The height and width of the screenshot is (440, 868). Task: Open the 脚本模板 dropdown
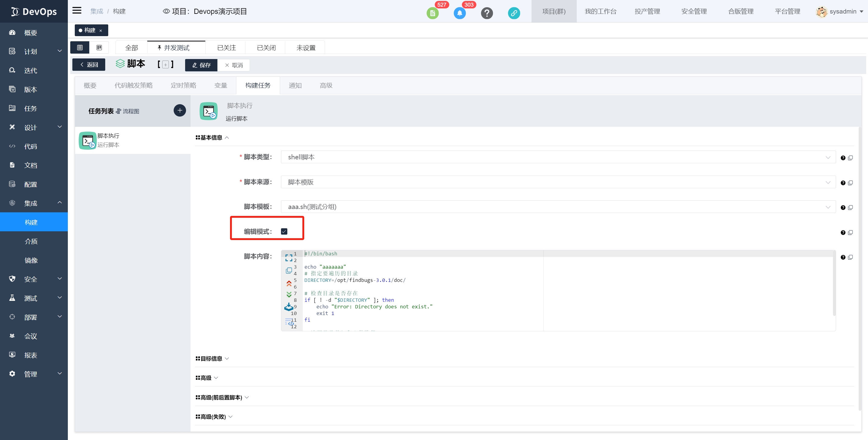[558, 207]
